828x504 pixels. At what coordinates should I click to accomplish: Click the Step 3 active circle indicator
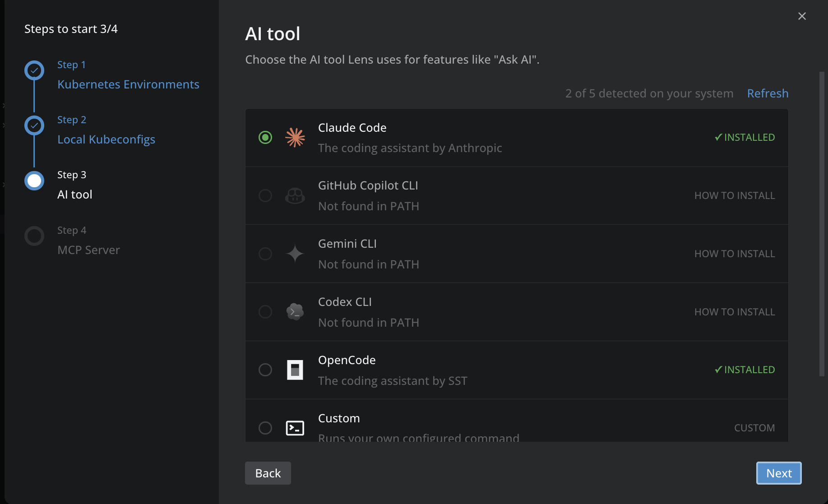click(34, 181)
